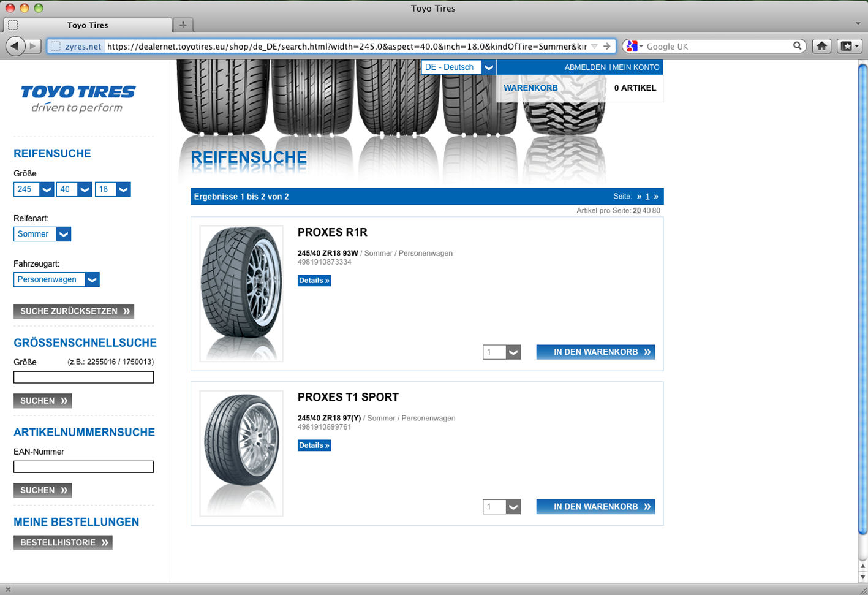Click the ABMELDEN link
The image size is (868, 595).
tap(584, 67)
